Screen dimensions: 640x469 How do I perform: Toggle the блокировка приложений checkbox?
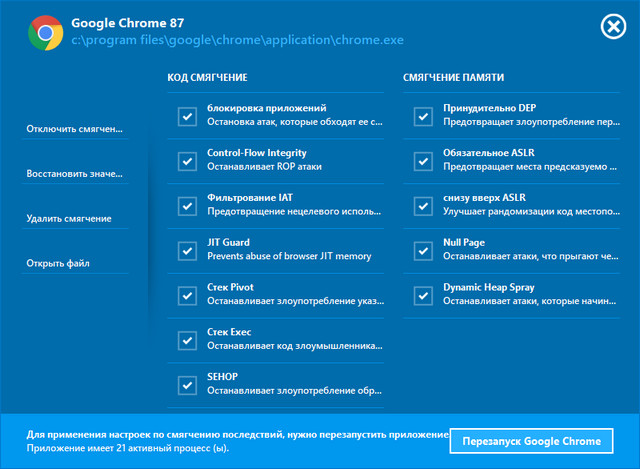click(187, 116)
